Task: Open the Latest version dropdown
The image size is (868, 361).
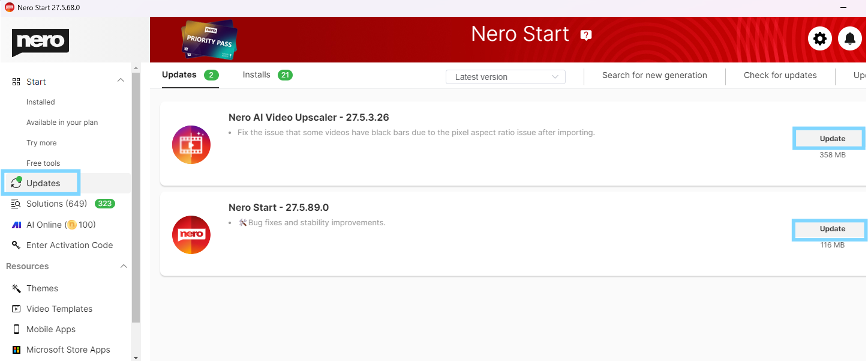Action: 506,76
